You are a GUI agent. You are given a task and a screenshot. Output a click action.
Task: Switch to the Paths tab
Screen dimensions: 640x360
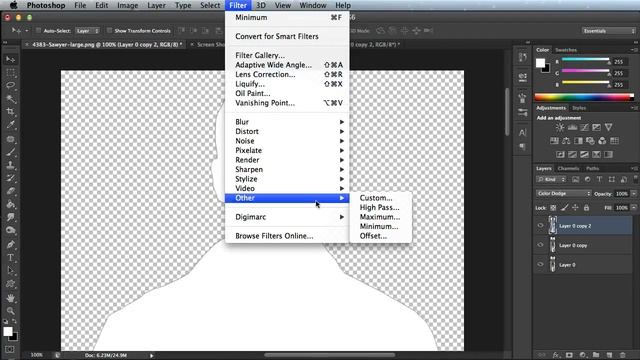(x=592, y=168)
